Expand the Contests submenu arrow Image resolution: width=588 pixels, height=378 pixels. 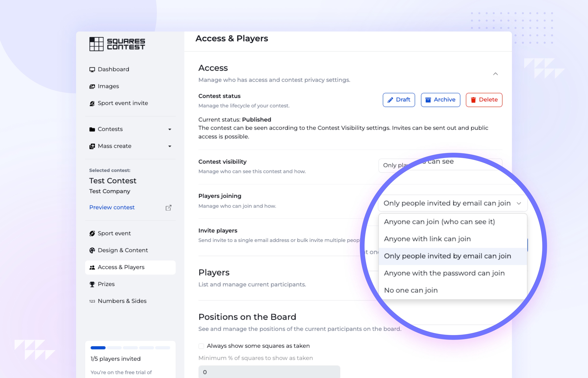pos(170,129)
